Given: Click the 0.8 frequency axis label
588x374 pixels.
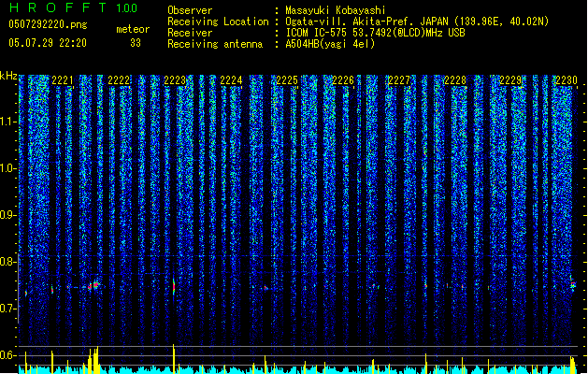Looking at the screenshot, I should click(x=7, y=262).
